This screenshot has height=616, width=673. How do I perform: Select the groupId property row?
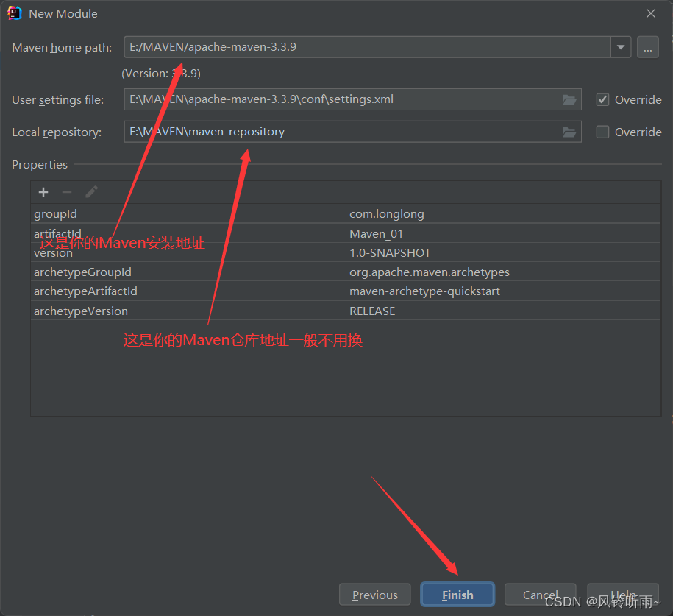coord(188,214)
